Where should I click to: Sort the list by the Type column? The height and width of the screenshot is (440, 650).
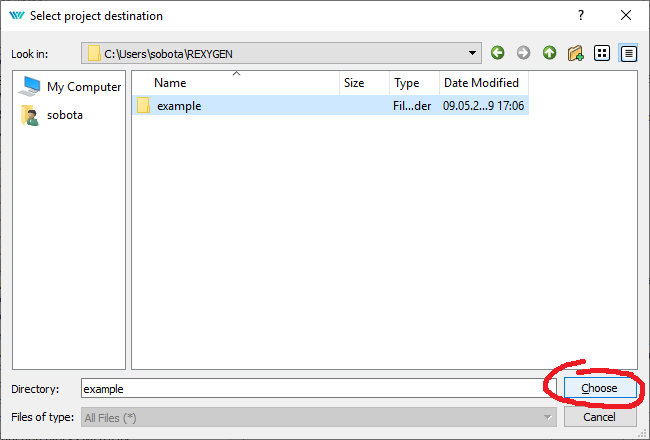coord(414,83)
